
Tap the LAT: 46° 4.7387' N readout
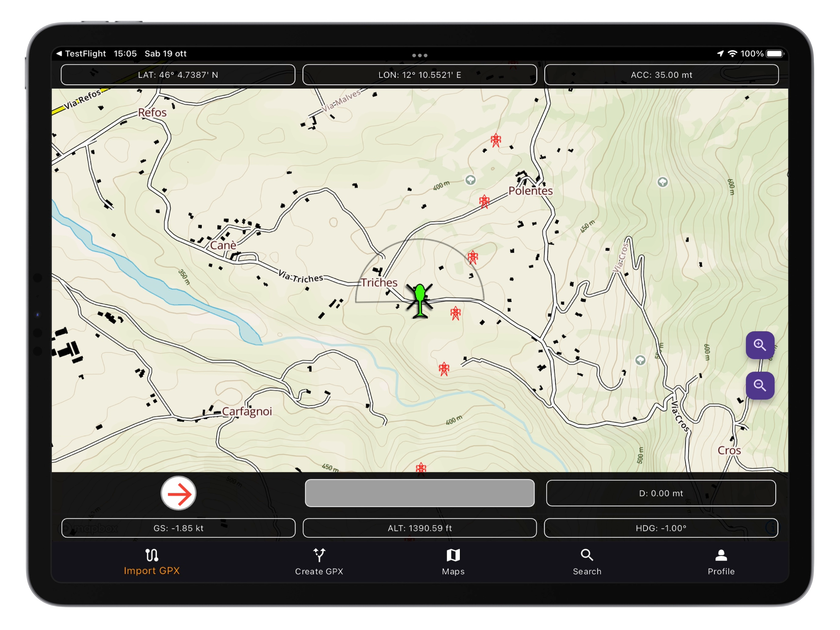pos(178,75)
